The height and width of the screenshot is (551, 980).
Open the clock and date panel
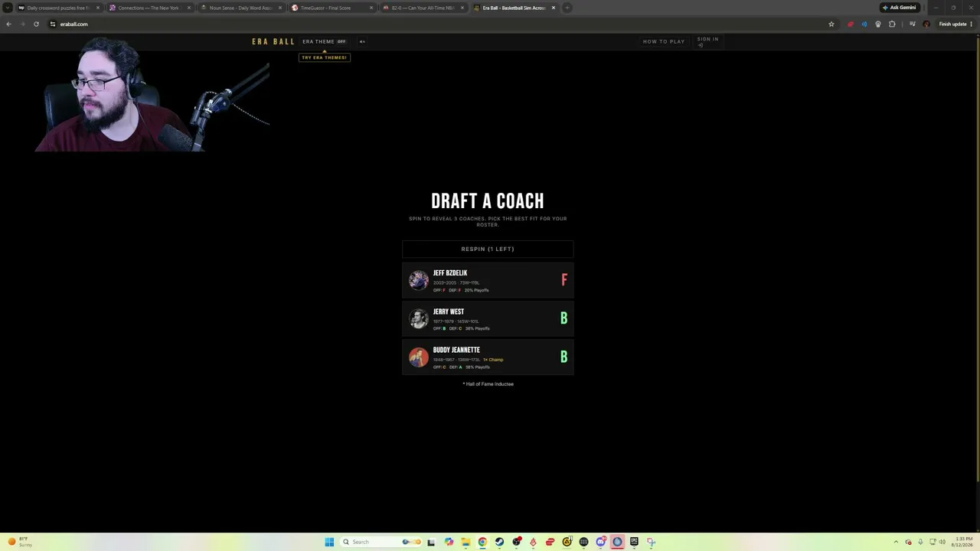click(962, 542)
